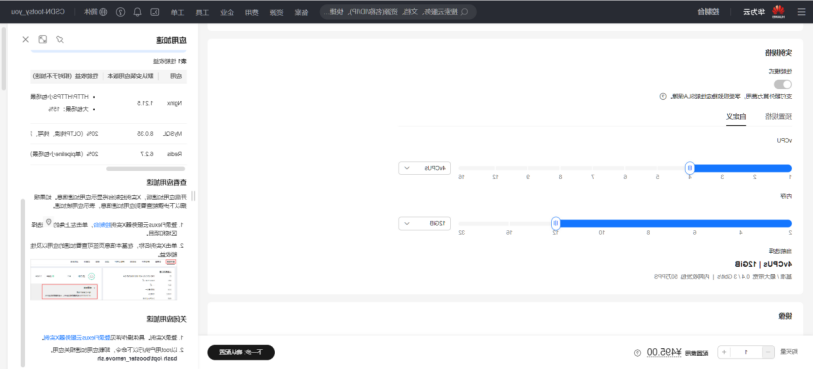Select the Redis row in table

point(108,154)
